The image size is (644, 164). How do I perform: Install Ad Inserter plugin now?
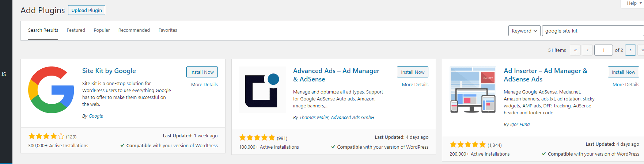click(x=624, y=72)
